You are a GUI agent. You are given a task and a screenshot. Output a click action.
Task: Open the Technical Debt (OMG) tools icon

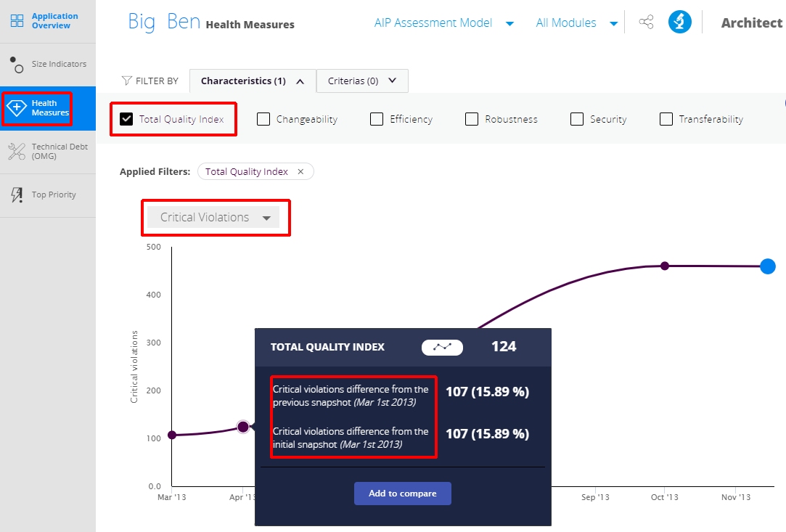(x=17, y=152)
